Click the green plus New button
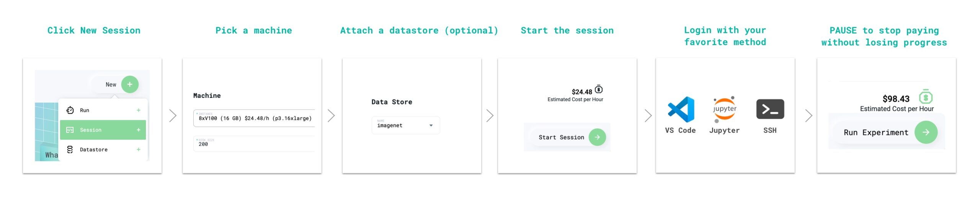This screenshot has height=207, width=980. [x=130, y=85]
